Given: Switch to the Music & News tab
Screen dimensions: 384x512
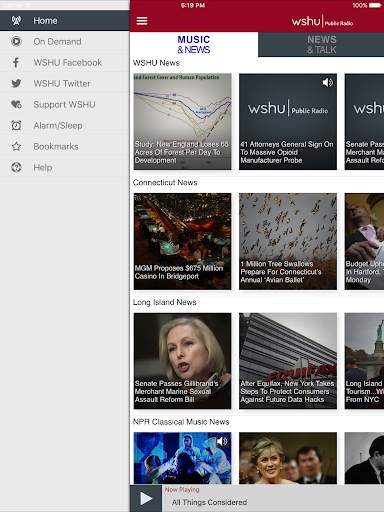Looking at the screenshot, I should point(194,44).
